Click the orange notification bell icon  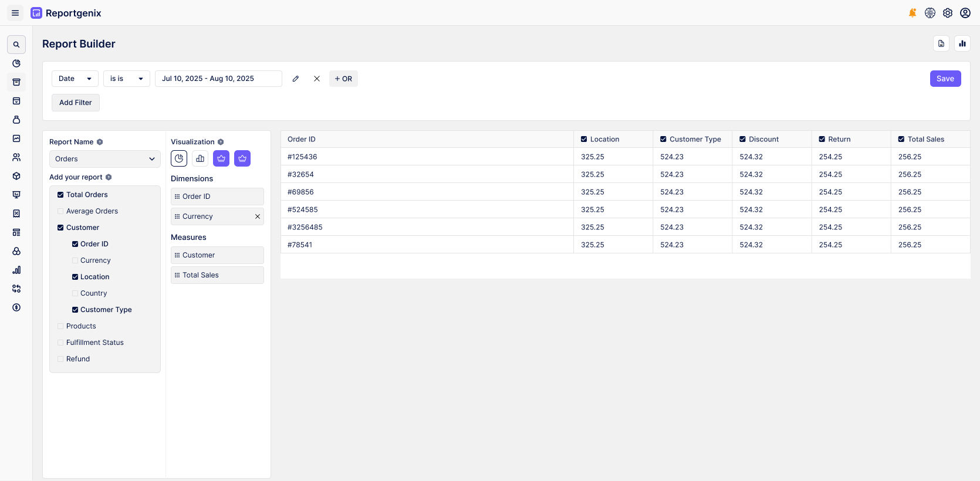pyautogui.click(x=913, y=13)
